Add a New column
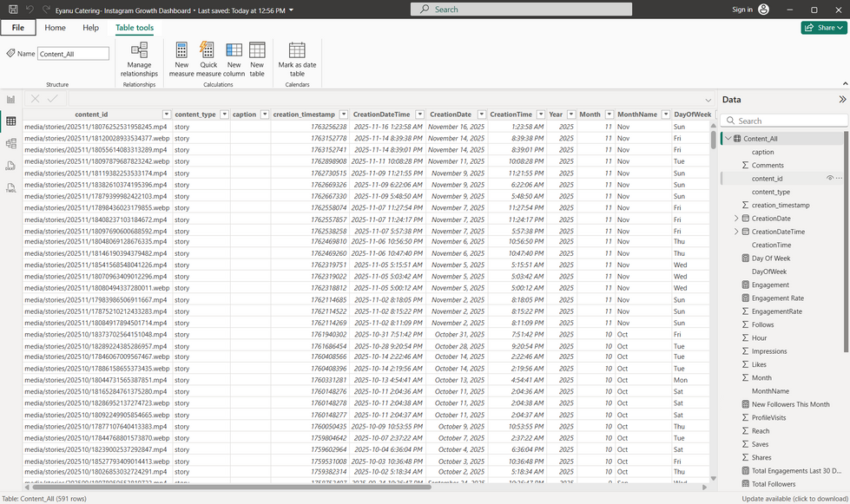Viewport: 850px width, 504px height. [234, 60]
